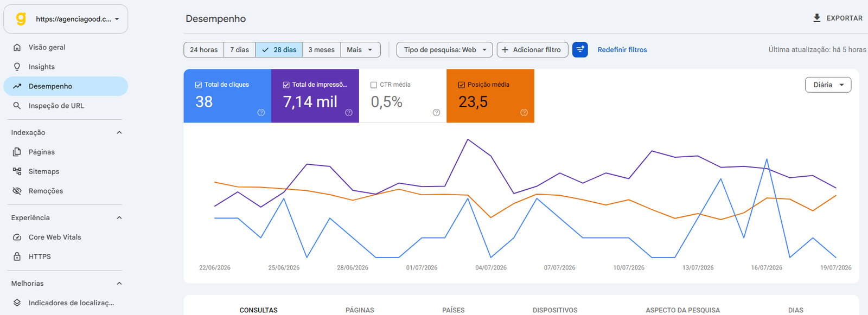This screenshot has height=315, width=868.
Task: Click the Core Web Vitals gauge icon
Action: click(17, 237)
